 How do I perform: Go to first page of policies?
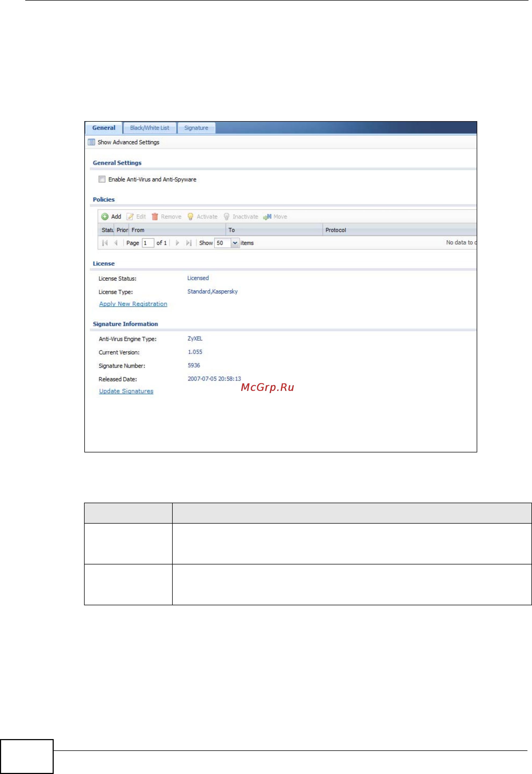(105, 243)
